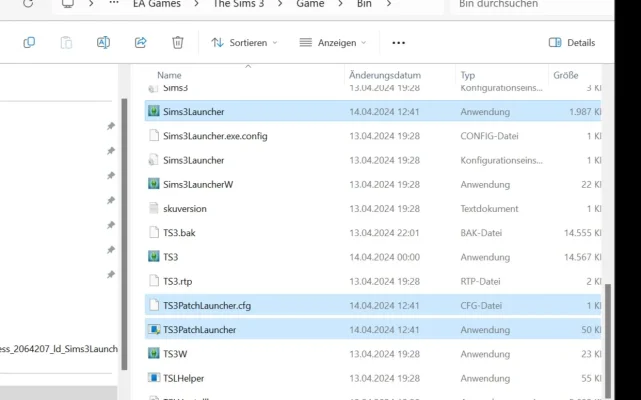Expand chevron after The Sims 3 breadcrumb
The image size is (641, 400).
pos(280,4)
